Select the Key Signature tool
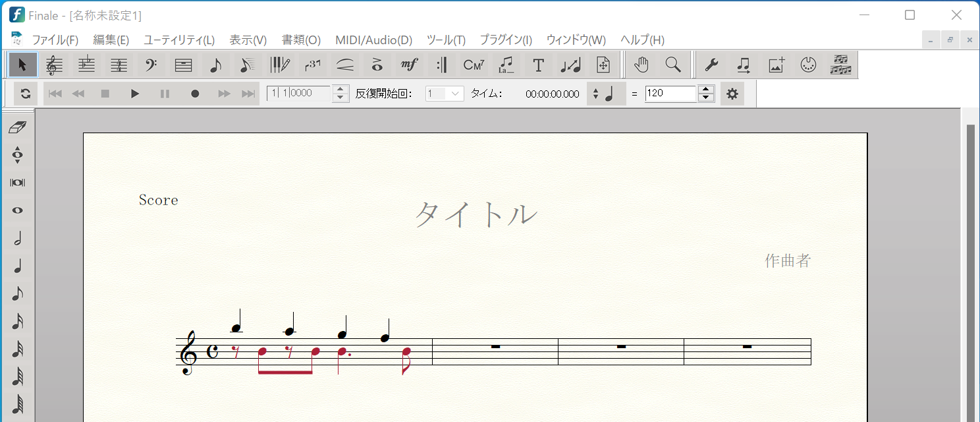The height and width of the screenshot is (422, 980). (x=87, y=65)
